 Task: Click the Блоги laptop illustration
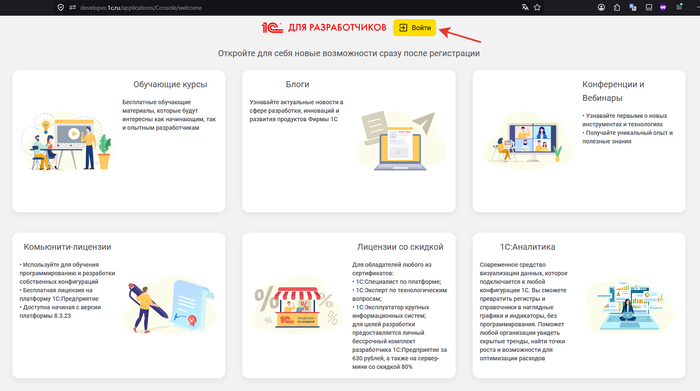pos(400,141)
